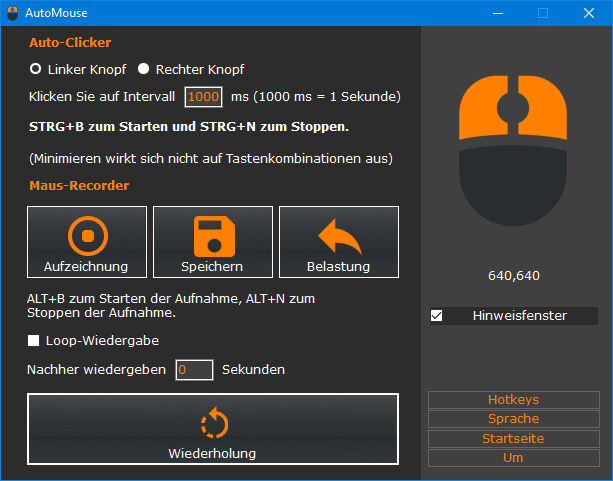The image size is (613, 481).
Task: Click the Maus-Recorder heading
Action: coord(79,185)
